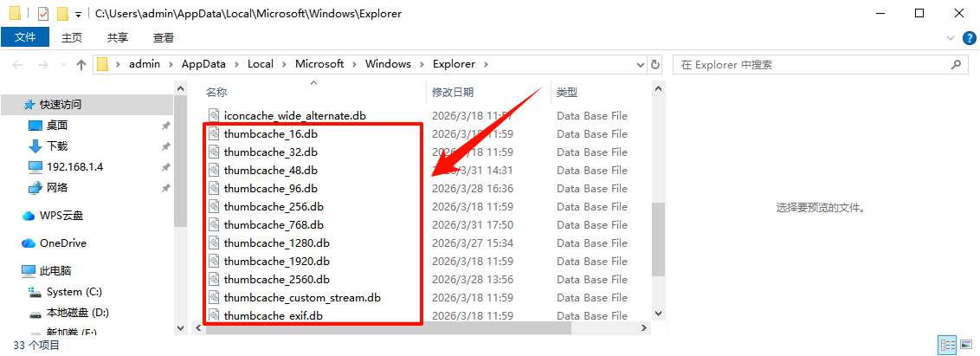Viewport: 980px width, 356px height.
Task: Click the file list vertical scrollbar thumb
Action: point(657,240)
